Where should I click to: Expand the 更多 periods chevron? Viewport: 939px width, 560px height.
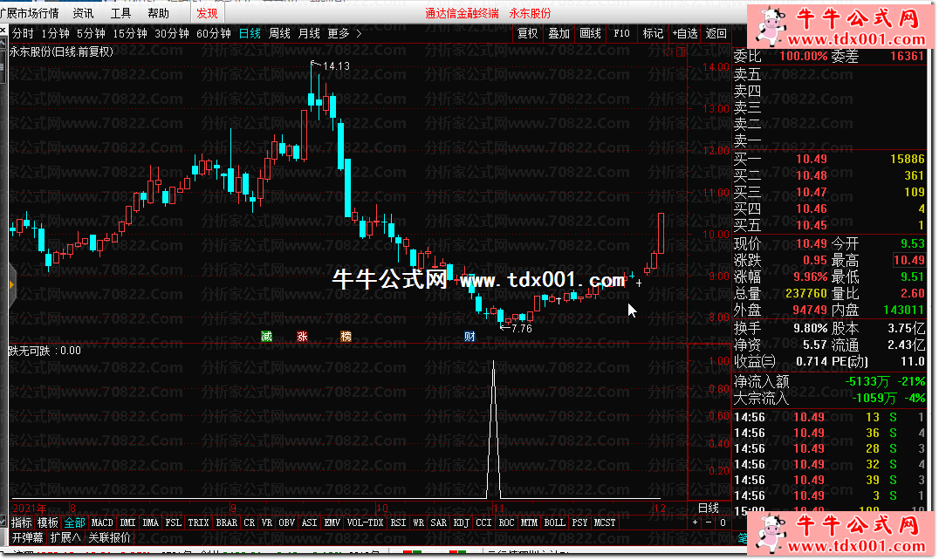[x=359, y=33]
